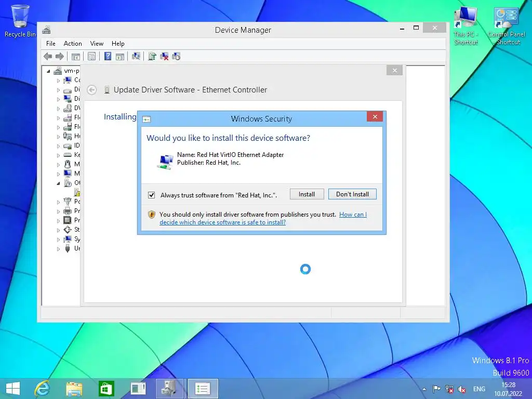Click Update Driver Software toolbar icon

[152, 56]
